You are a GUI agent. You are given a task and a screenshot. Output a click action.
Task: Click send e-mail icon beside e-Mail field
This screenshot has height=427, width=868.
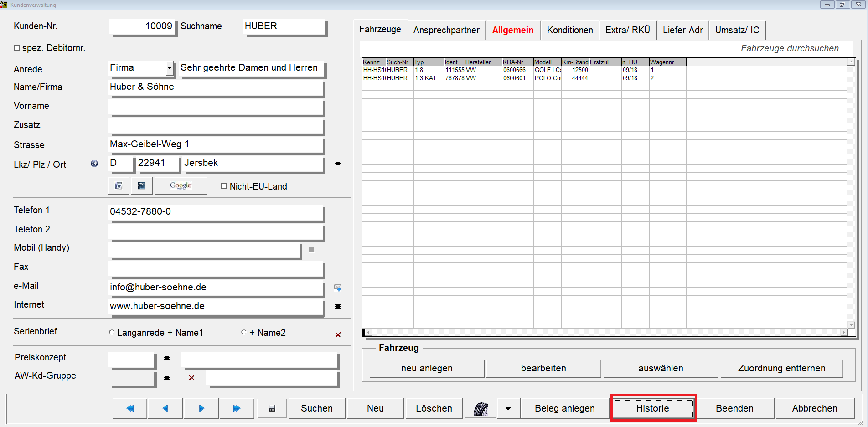338,288
